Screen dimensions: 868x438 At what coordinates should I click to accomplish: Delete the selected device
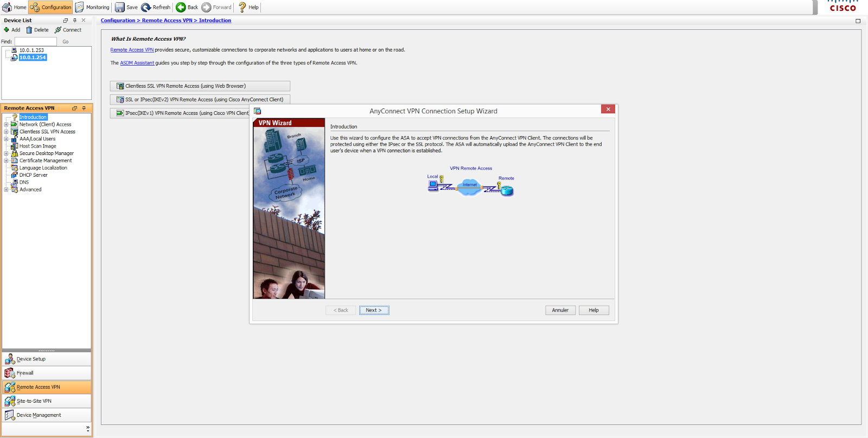[x=37, y=30]
